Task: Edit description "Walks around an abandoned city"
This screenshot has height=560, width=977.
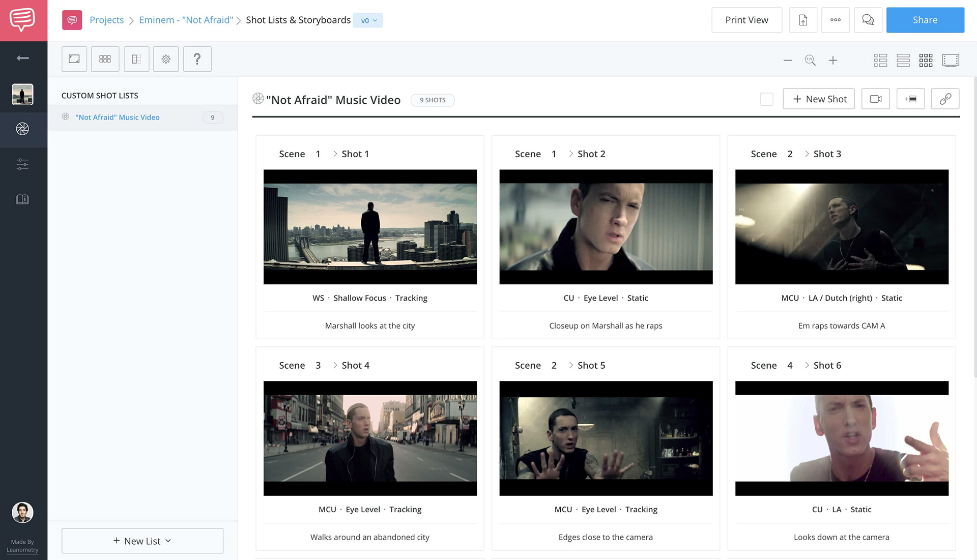Action: pos(370,537)
